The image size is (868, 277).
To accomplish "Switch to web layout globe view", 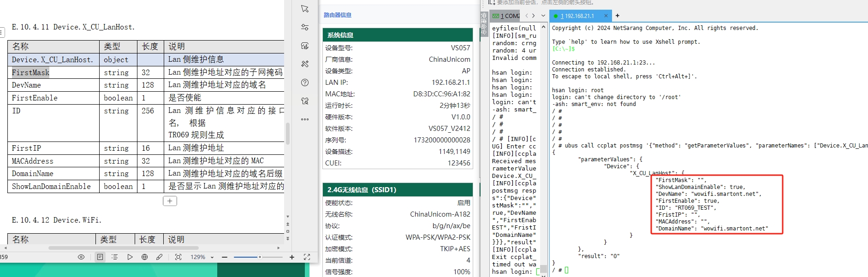I will pos(145,257).
